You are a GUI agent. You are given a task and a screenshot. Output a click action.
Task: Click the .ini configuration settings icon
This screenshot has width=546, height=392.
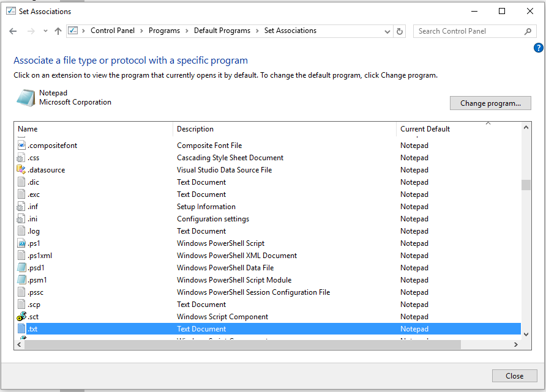pyautogui.click(x=22, y=219)
